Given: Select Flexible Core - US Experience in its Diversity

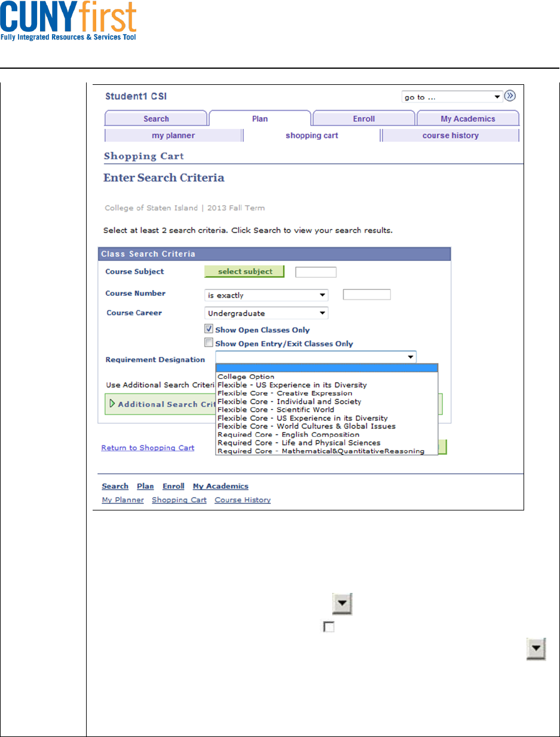Looking at the screenshot, I should point(327,418).
